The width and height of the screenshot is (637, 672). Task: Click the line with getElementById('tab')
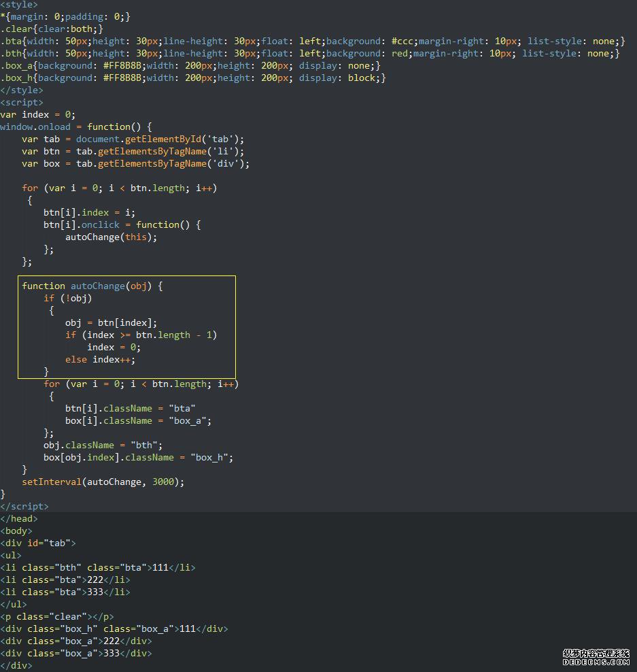click(x=133, y=139)
